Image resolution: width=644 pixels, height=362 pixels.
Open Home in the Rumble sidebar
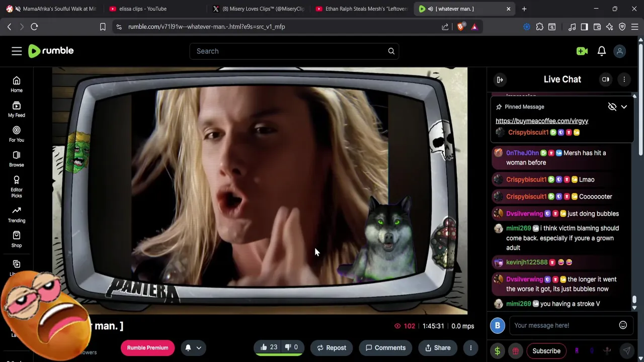coord(17,84)
